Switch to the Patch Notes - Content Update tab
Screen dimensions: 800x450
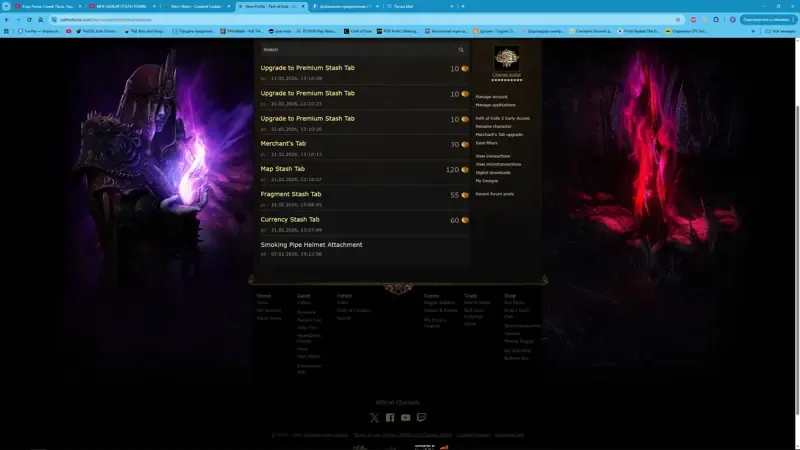click(196, 6)
